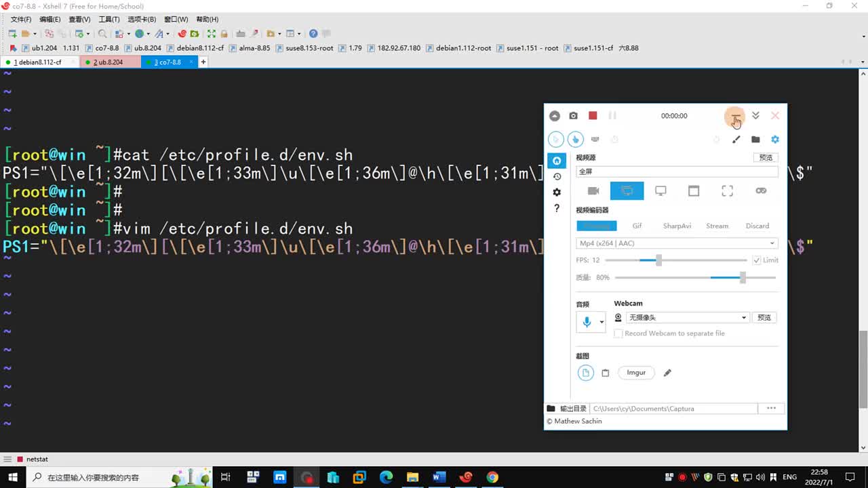Toggle the FPS Limit checkbox

coord(757,260)
